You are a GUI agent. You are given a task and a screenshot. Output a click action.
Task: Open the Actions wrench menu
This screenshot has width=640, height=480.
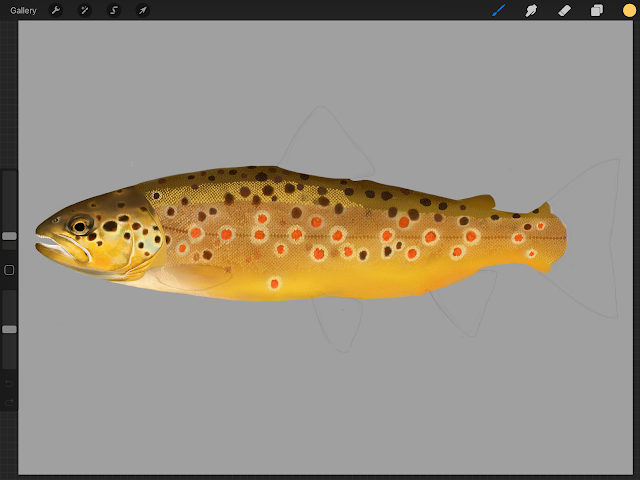(56, 10)
